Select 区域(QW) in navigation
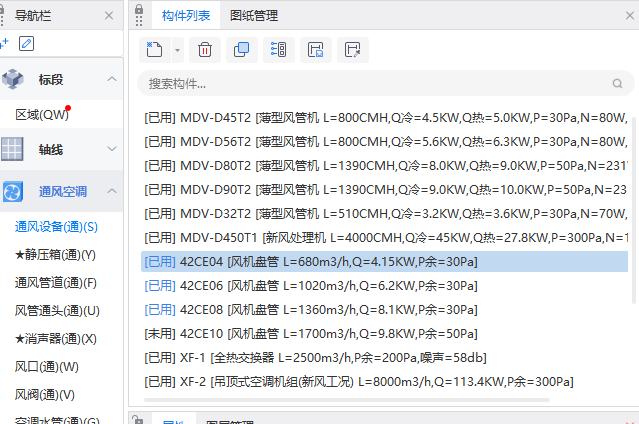The image size is (639, 424). point(42,115)
